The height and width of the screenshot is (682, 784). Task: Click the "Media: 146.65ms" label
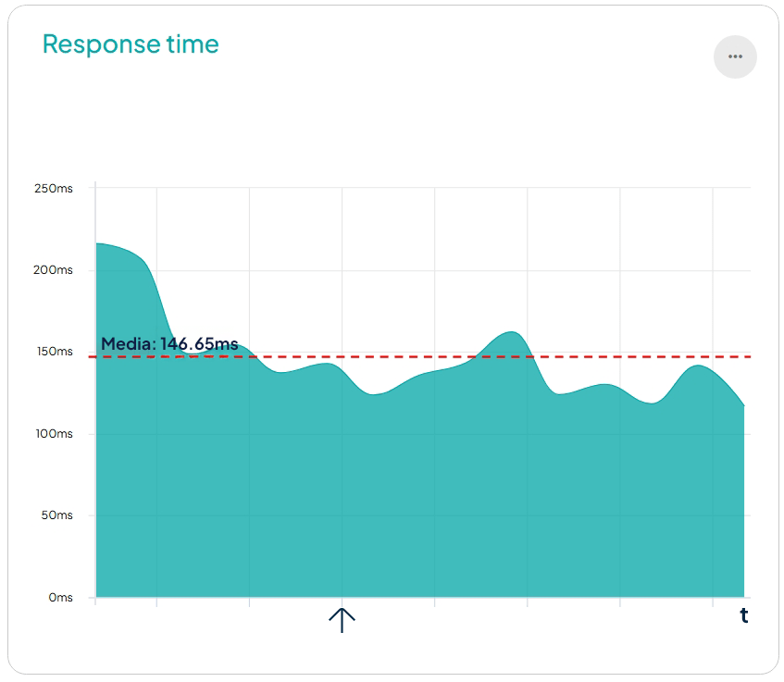(x=169, y=344)
